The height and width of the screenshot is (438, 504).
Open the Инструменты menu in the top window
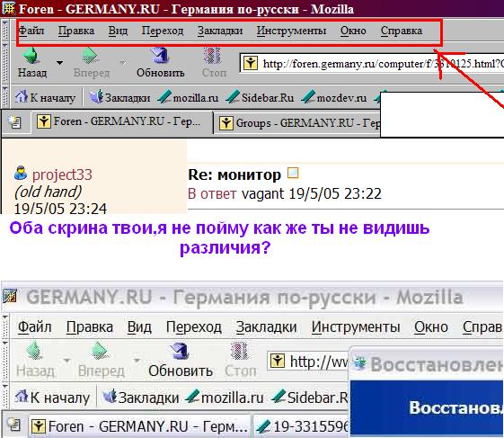pyautogui.click(x=291, y=31)
